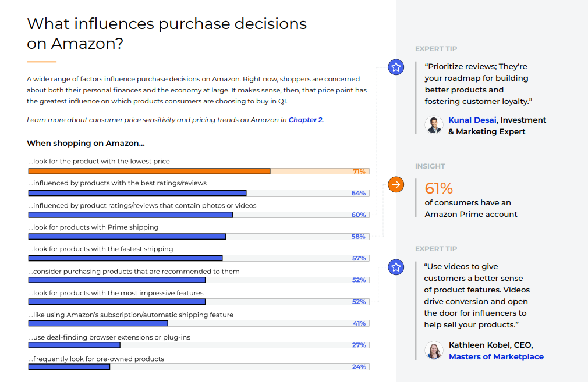
Task: Click the 24% value label
Action: tap(359, 367)
